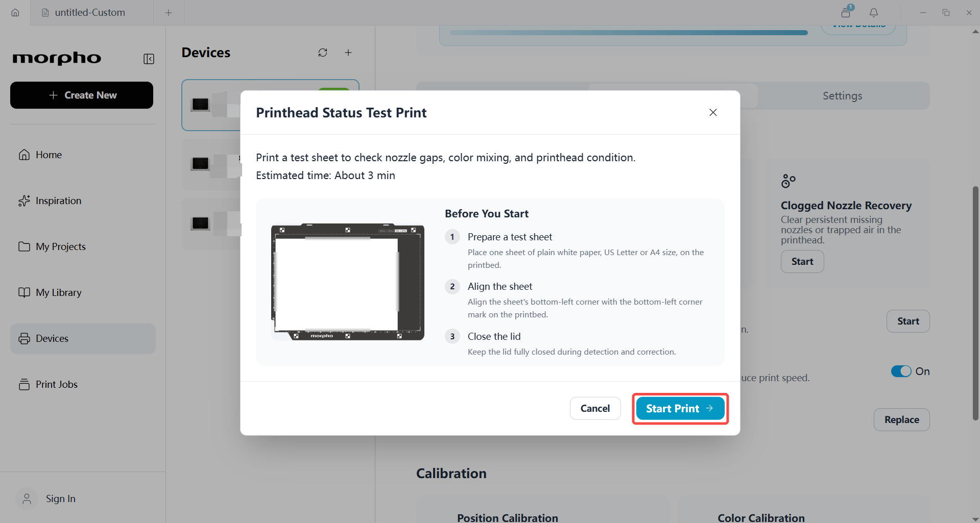Open the home icon in title bar
This screenshot has height=523, width=980.
tap(15, 12)
